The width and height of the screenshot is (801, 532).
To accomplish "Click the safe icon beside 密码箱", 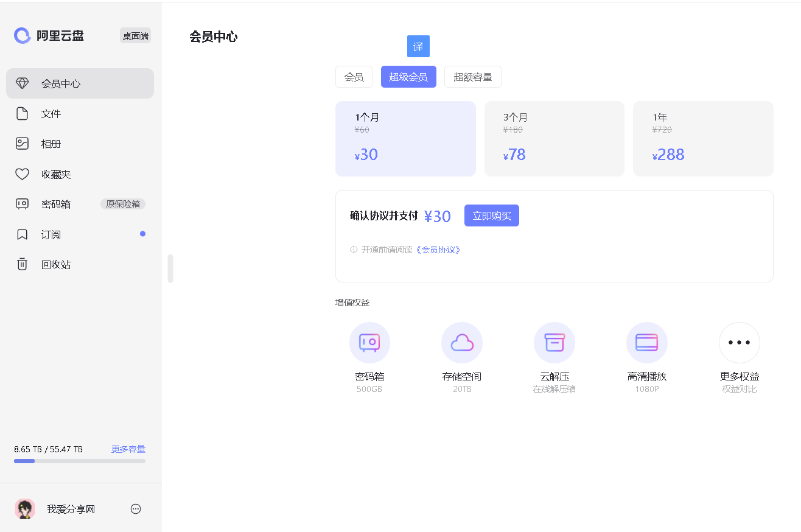I will pos(22,204).
